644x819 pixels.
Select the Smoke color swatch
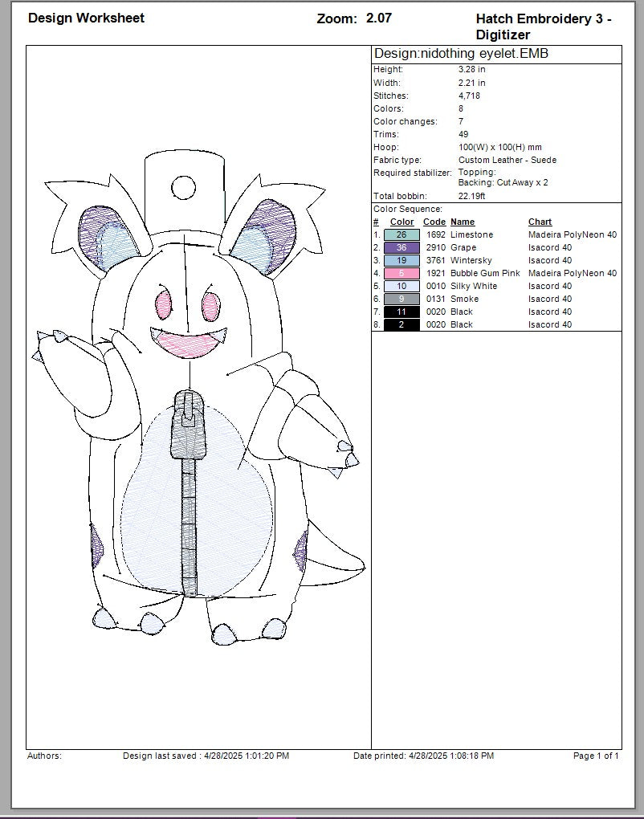pos(401,299)
